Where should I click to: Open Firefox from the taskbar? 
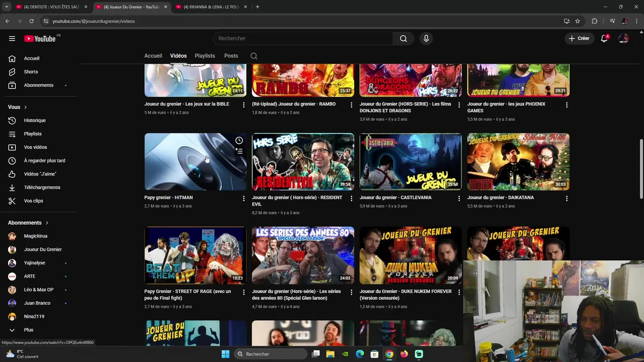coord(404,354)
